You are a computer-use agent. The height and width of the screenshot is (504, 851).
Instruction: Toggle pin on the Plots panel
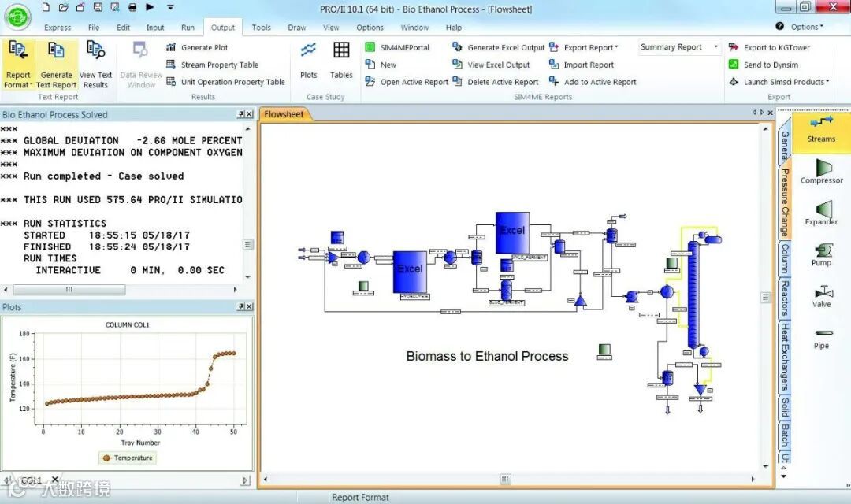tap(240, 307)
